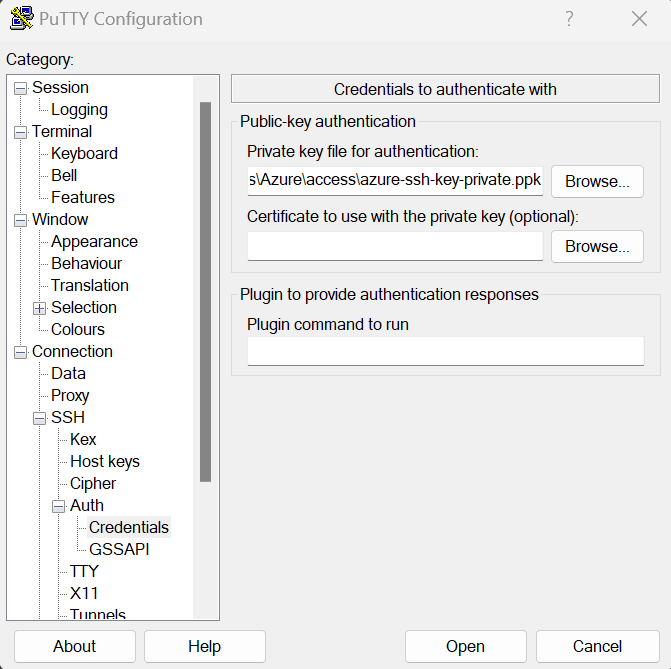Open the Bell settings
This screenshot has height=669, width=671.
pyautogui.click(x=64, y=175)
